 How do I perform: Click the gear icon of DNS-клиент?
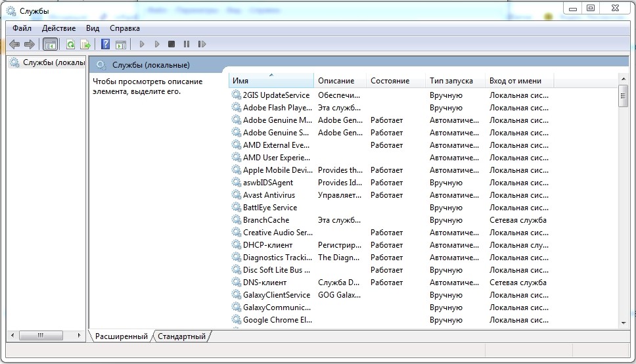[x=236, y=282]
